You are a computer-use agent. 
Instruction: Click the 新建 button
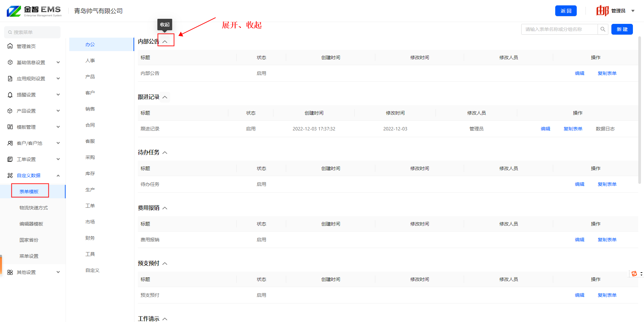622,29
